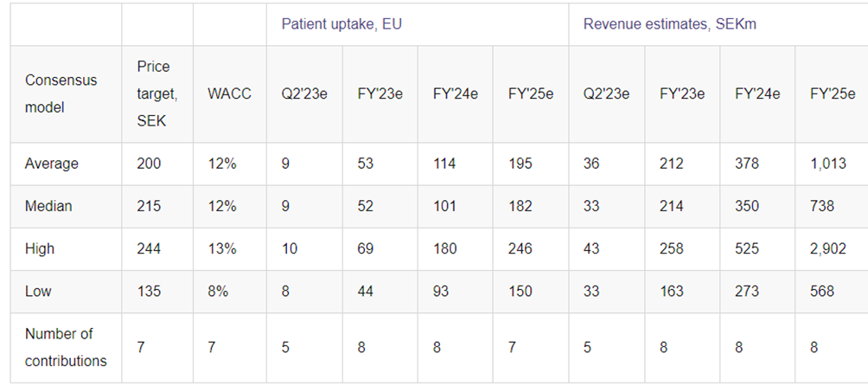The image size is (868, 386).
Task: Select the Median price target value 215
Action: (x=149, y=206)
